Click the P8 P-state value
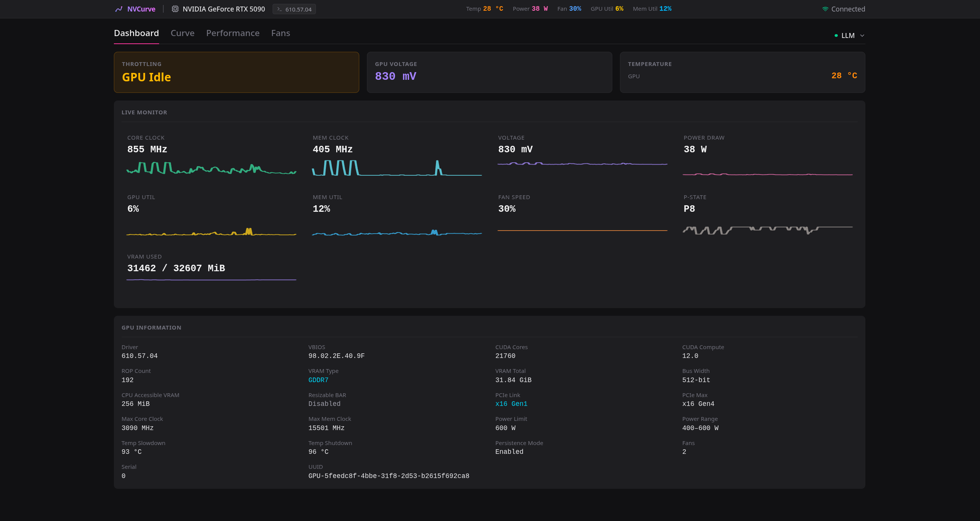This screenshot has height=521, width=980. tap(689, 209)
